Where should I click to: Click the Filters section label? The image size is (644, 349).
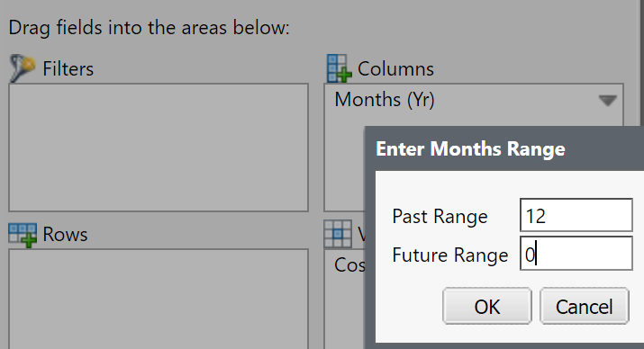click(x=68, y=68)
